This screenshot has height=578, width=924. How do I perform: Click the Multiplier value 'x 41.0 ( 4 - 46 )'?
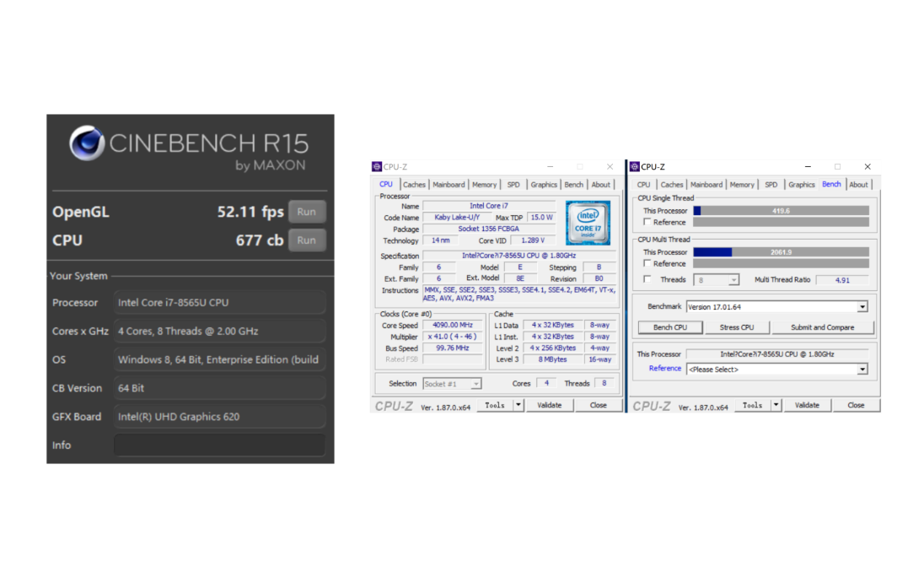click(x=453, y=337)
